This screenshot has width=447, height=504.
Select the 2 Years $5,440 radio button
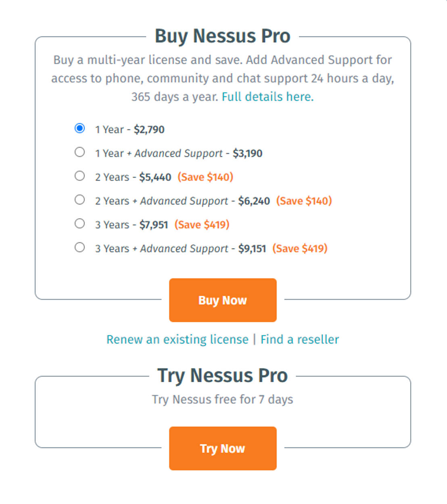(80, 176)
